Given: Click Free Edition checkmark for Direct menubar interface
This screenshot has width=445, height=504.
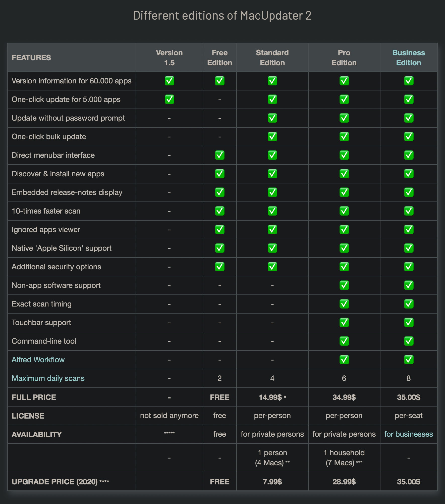Looking at the screenshot, I should coord(219,155).
